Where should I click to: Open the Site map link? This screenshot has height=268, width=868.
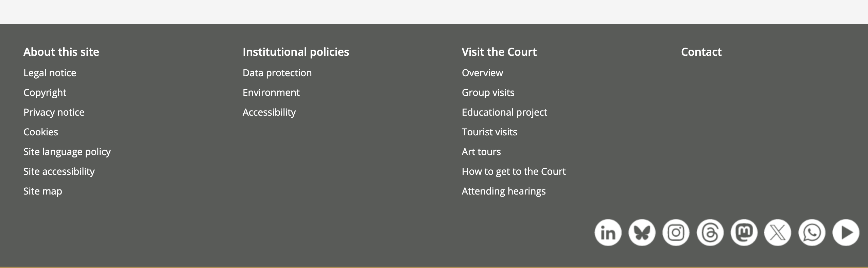[x=43, y=191]
